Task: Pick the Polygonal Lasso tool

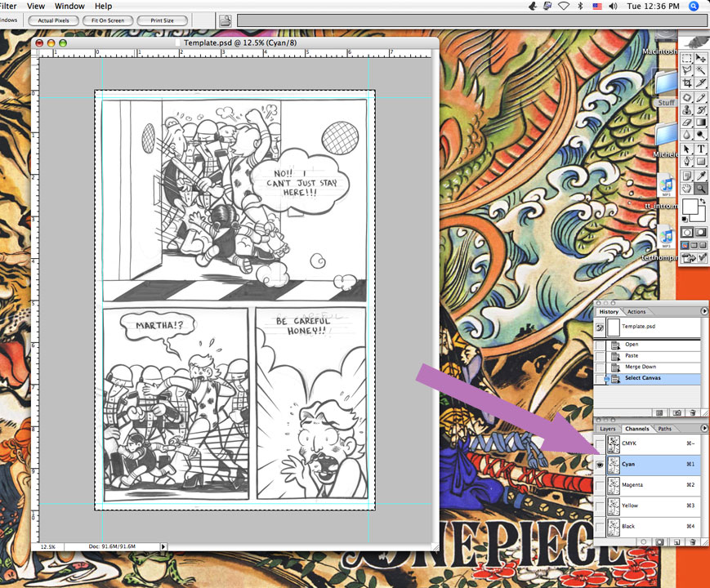Action: click(x=687, y=70)
